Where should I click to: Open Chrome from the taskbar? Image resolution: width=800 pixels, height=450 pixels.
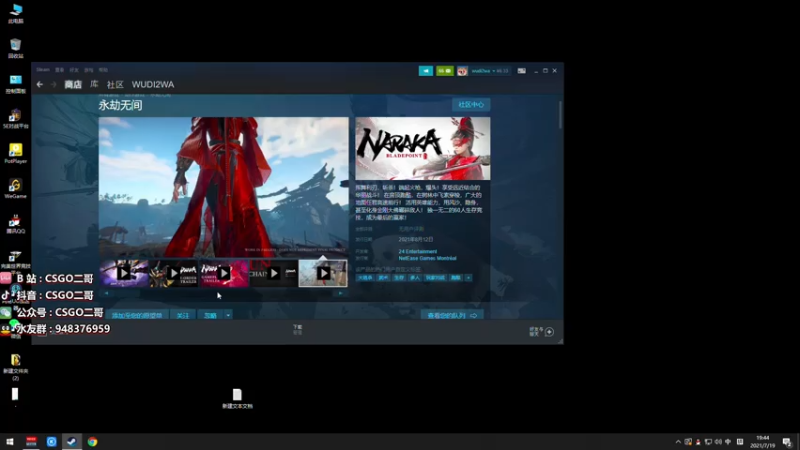(x=92, y=442)
